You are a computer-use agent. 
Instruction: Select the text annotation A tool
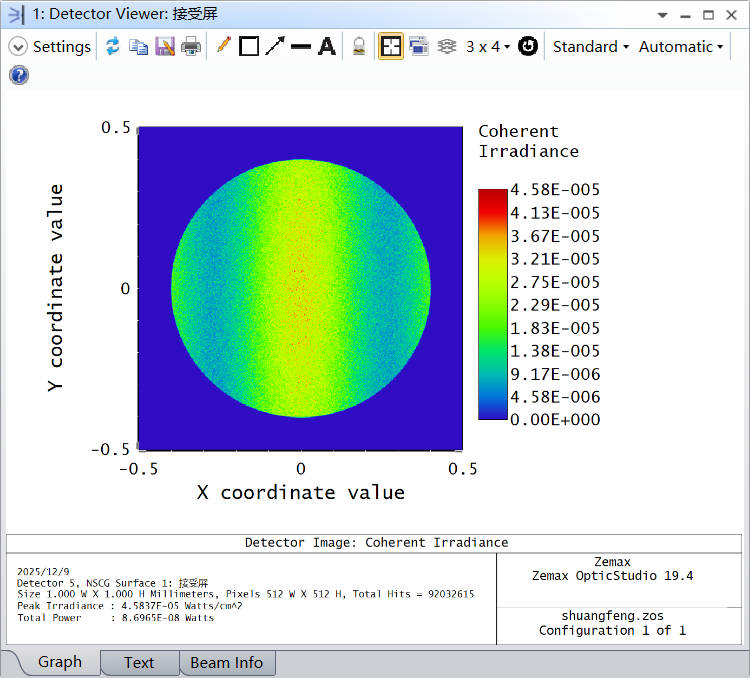[327, 46]
